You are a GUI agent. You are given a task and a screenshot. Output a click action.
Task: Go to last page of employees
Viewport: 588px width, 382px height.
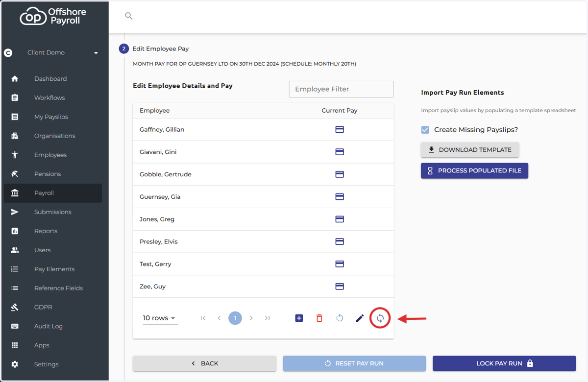tap(268, 318)
